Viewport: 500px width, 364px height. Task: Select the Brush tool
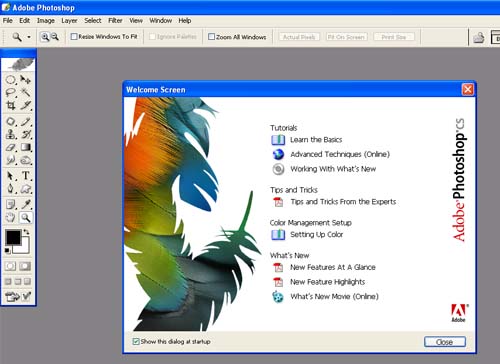26,121
